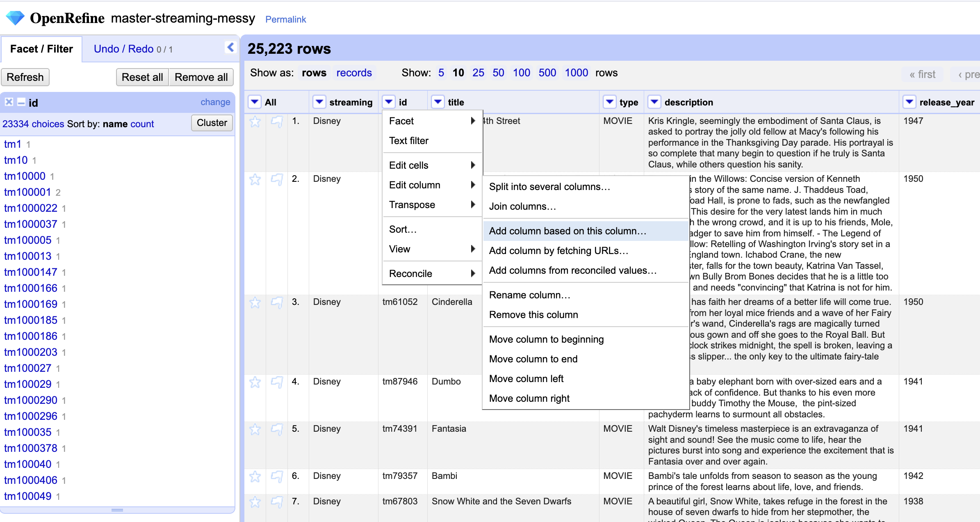This screenshot has height=522, width=980.
Task: Open the release_year column dropdown menu
Action: click(x=909, y=102)
